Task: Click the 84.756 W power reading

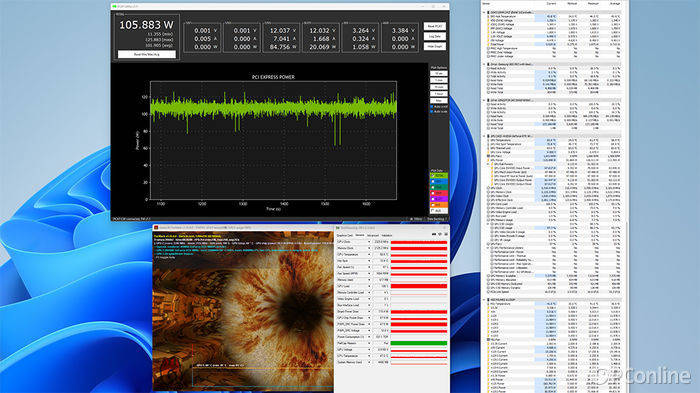Action: [282, 46]
